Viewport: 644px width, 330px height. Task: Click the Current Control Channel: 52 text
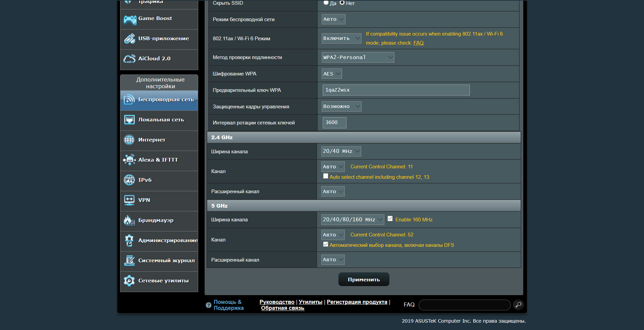click(x=382, y=235)
